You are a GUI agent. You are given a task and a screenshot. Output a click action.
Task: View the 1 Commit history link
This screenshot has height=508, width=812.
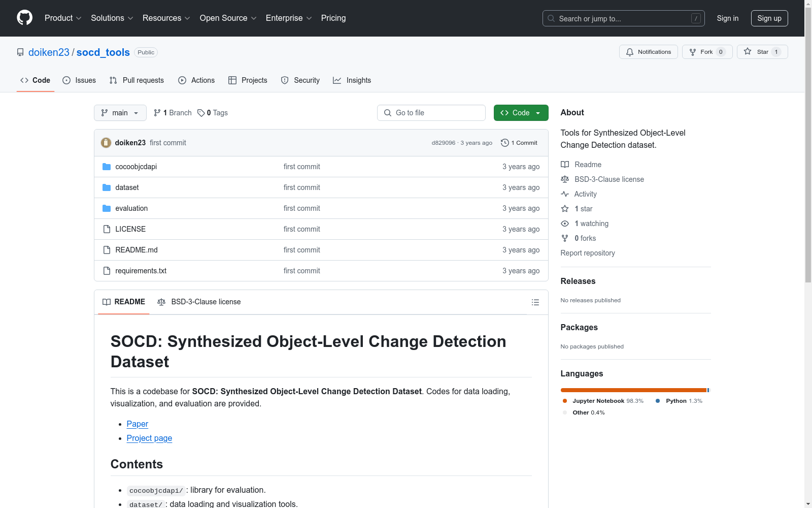pos(519,143)
